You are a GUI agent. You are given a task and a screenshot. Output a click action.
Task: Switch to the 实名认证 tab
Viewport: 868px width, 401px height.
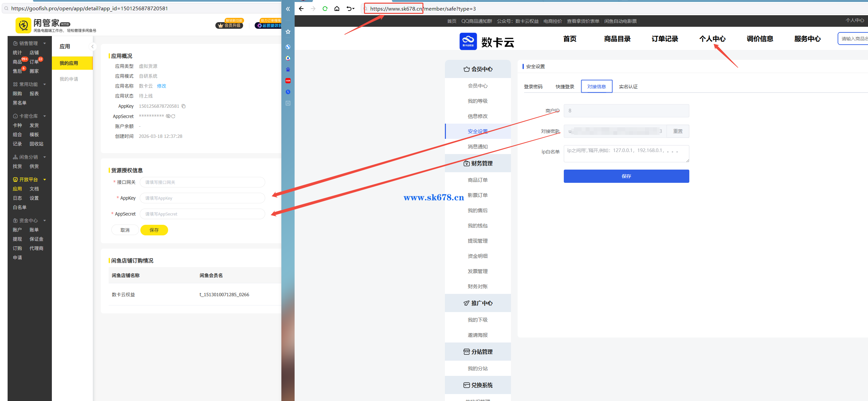[x=628, y=87]
